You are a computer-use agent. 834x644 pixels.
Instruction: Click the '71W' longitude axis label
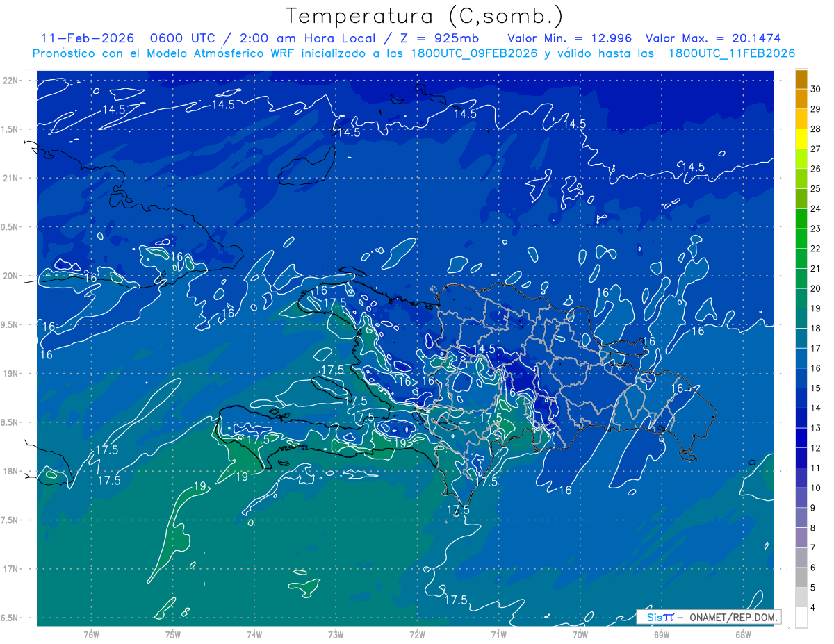[498, 634]
